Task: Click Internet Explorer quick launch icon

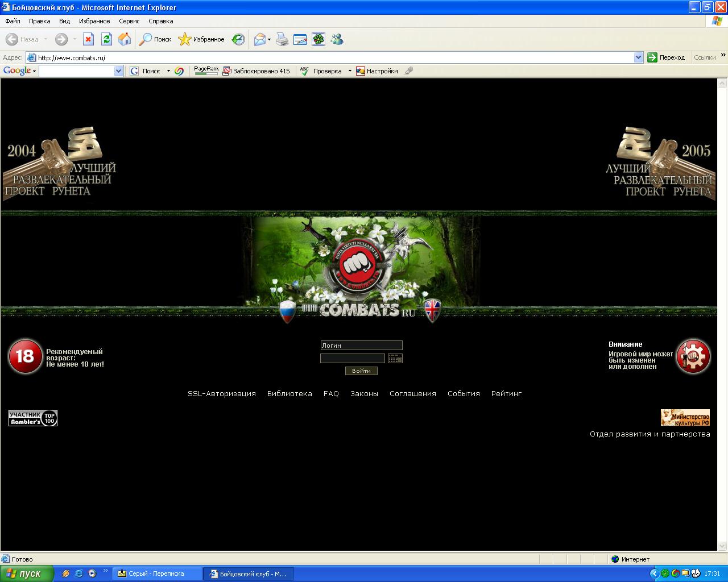Action: tap(79, 573)
